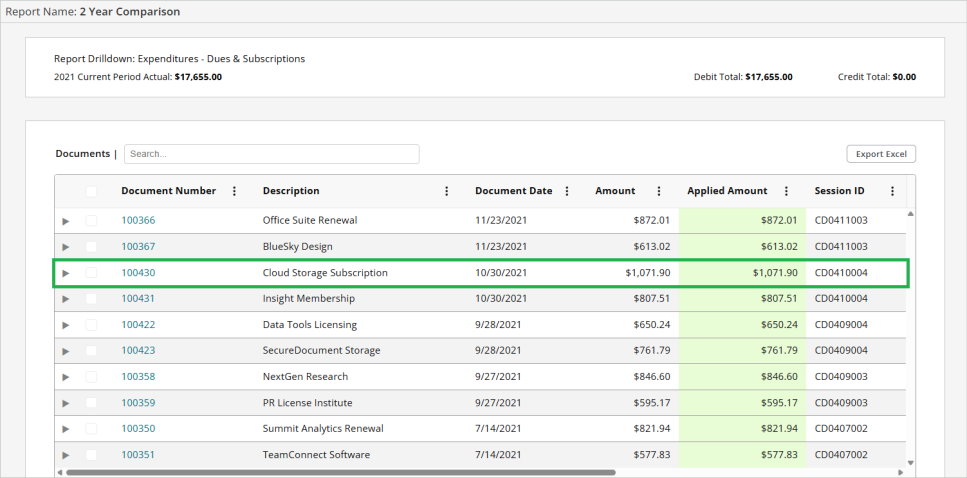
Task: Click the Documents search field
Action: pos(271,154)
